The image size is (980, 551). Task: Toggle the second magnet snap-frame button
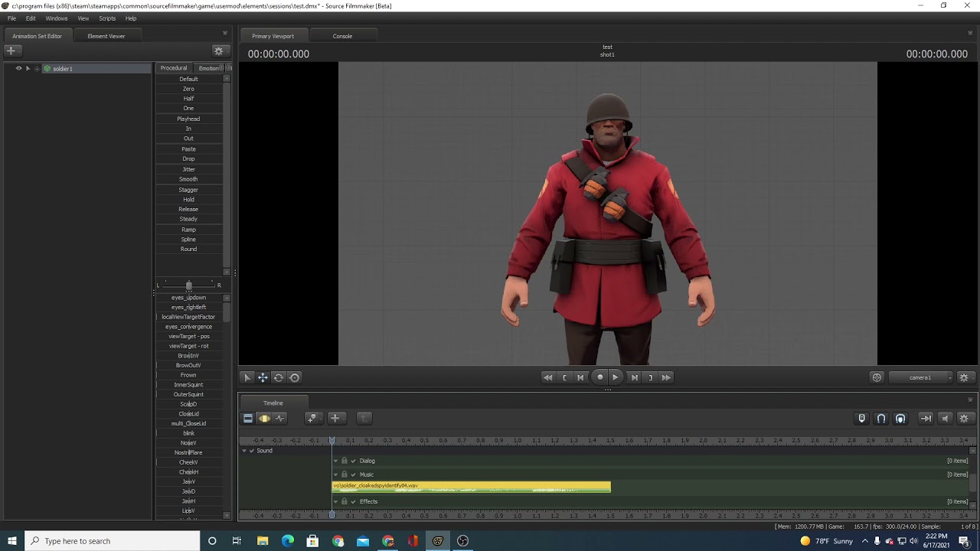[x=900, y=419]
